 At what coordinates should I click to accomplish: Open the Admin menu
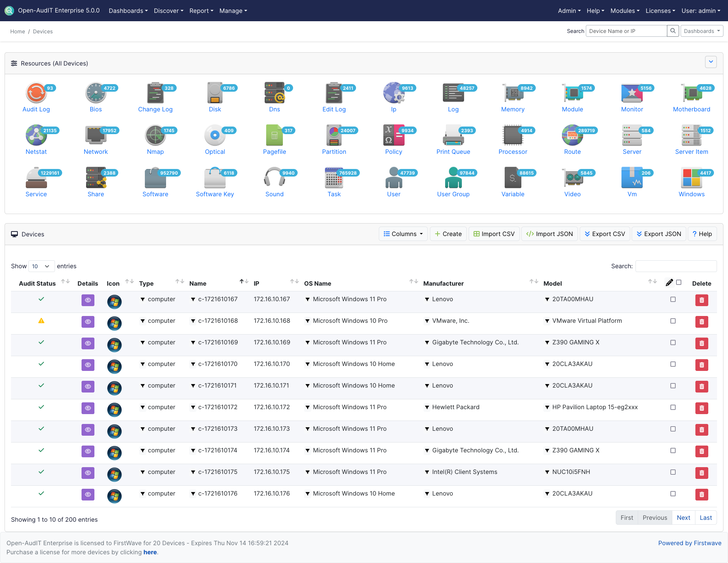tap(569, 11)
